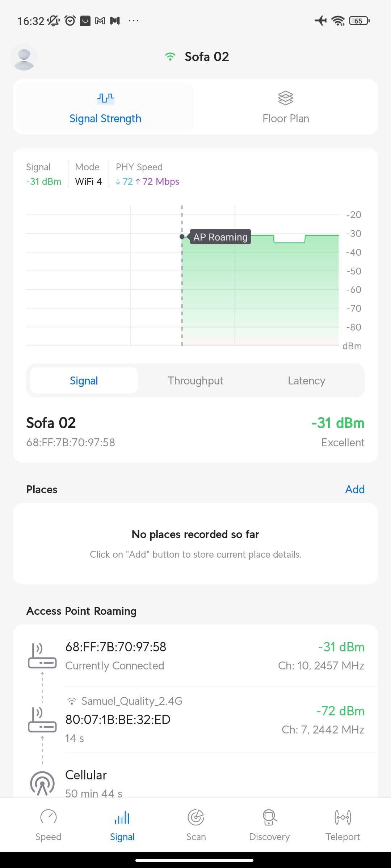Tap the profile avatar icon

pyautogui.click(x=24, y=57)
